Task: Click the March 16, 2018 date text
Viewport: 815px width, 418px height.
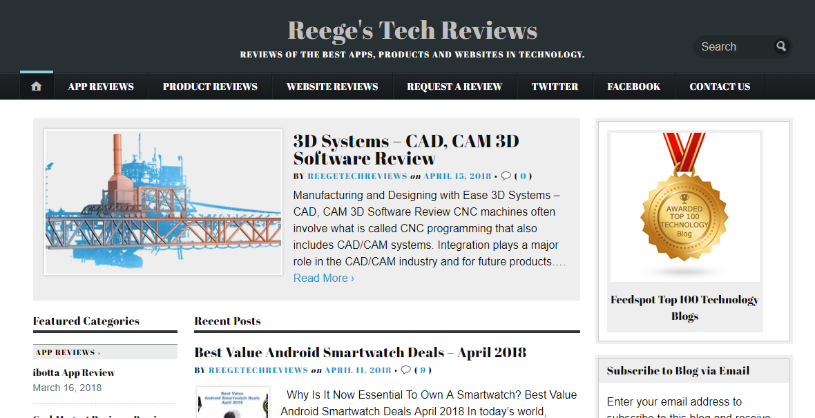Action: 67,387
